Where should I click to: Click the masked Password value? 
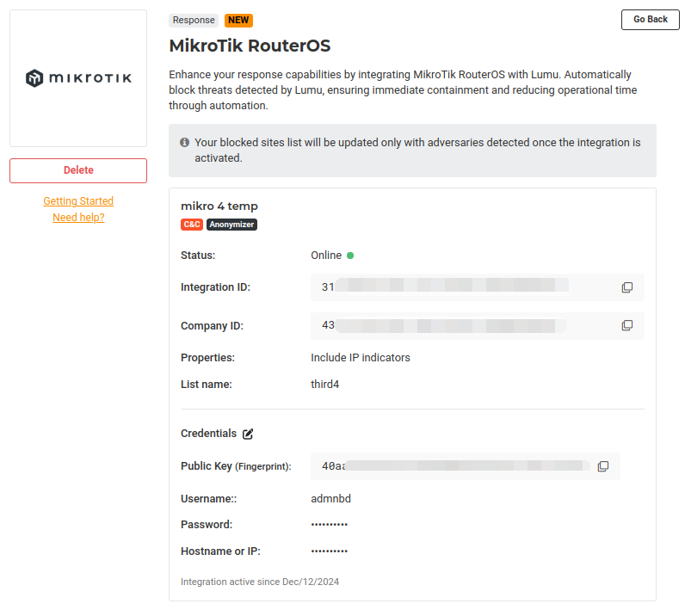[x=329, y=525]
